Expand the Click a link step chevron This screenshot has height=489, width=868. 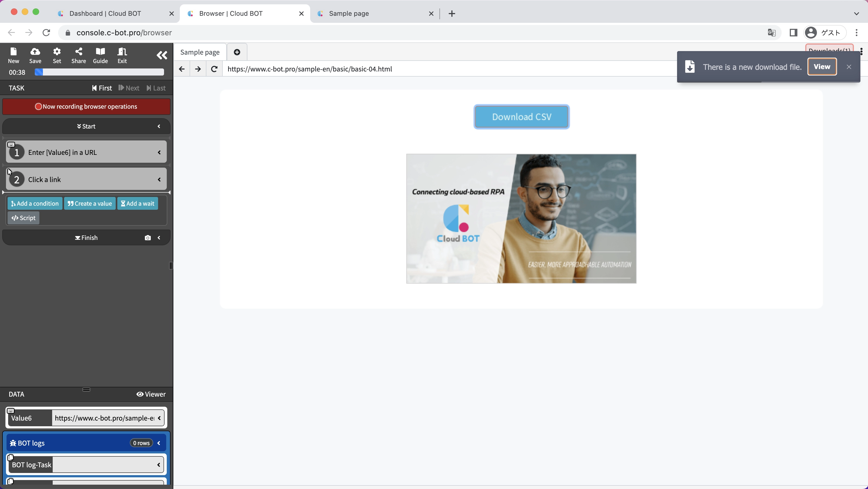pyautogui.click(x=159, y=180)
